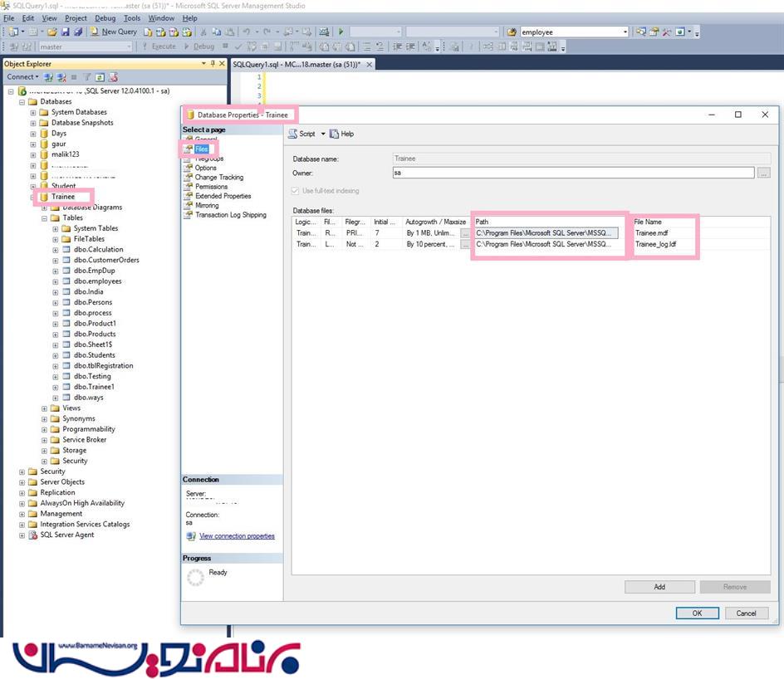Screen dimensions: 784x679
Task: Switch to the SQLQuery1.sql tab
Action: coord(301,64)
